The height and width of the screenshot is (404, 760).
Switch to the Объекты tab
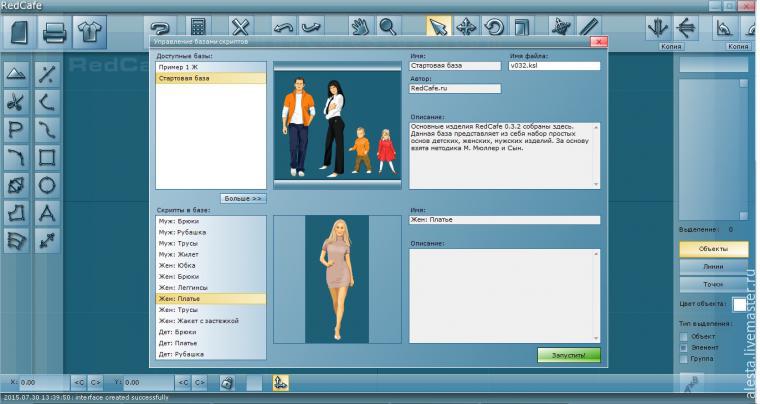click(x=713, y=249)
